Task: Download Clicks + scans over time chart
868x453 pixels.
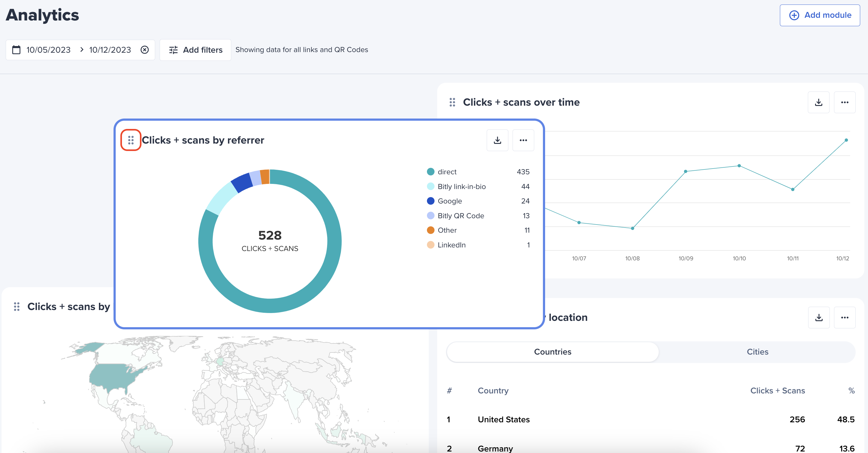Action: click(x=818, y=103)
